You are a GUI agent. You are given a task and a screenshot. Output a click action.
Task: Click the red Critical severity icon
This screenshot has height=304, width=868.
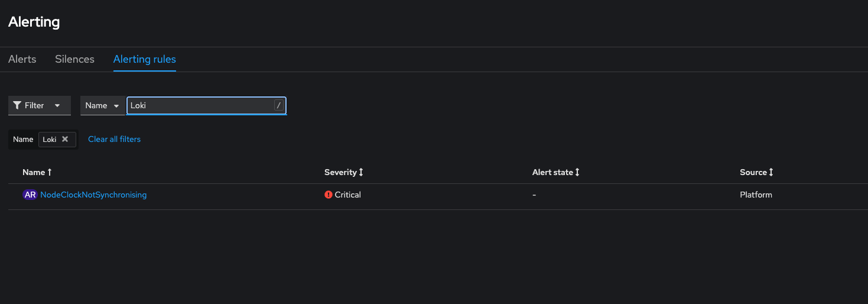[x=329, y=195]
